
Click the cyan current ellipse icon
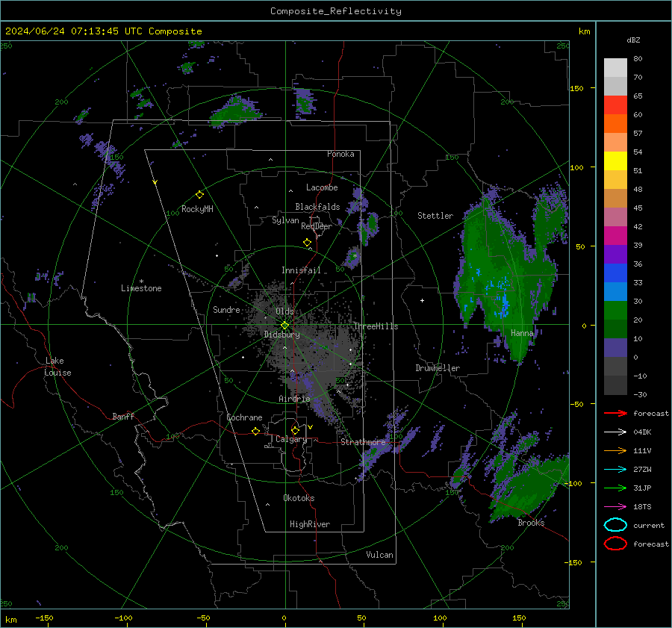(x=615, y=525)
